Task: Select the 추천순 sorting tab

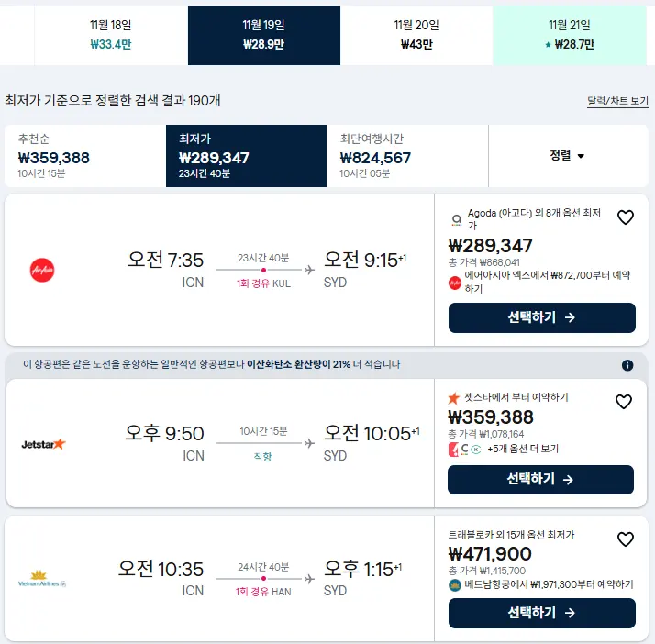Action: point(85,156)
